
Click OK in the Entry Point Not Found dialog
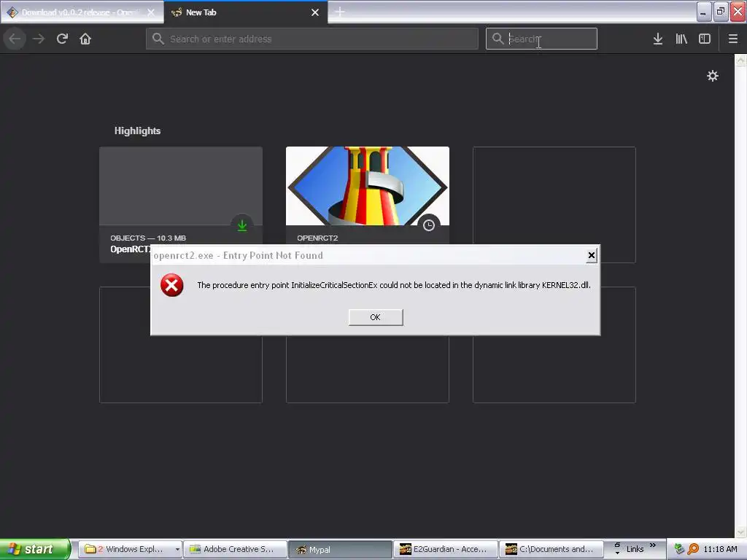tap(376, 317)
